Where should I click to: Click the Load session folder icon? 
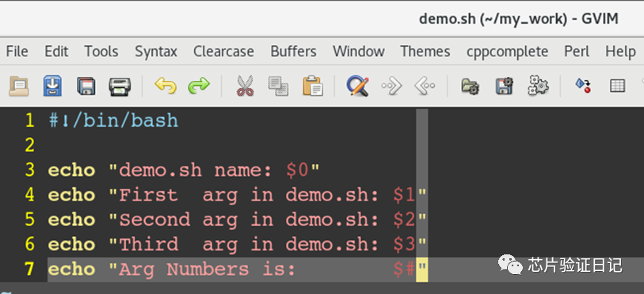click(x=471, y=86)
